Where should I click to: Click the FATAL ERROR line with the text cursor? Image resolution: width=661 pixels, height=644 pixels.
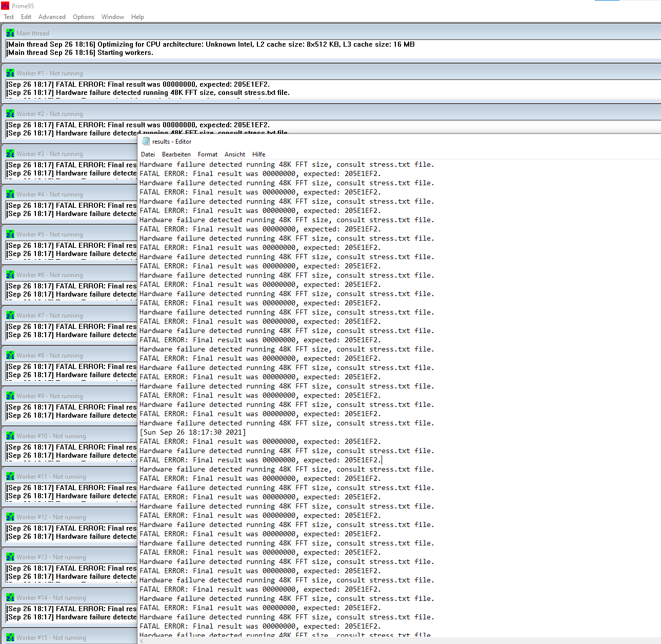(x=261, y=460)
